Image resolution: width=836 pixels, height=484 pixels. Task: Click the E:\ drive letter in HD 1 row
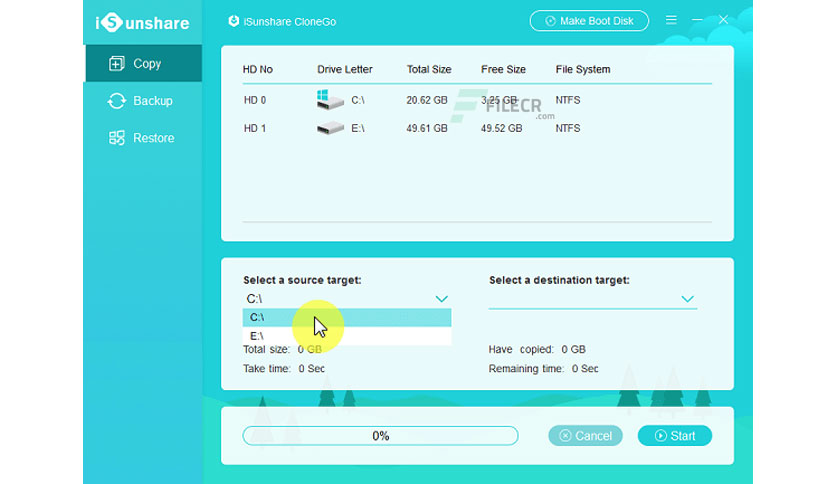tap(358, 128)
